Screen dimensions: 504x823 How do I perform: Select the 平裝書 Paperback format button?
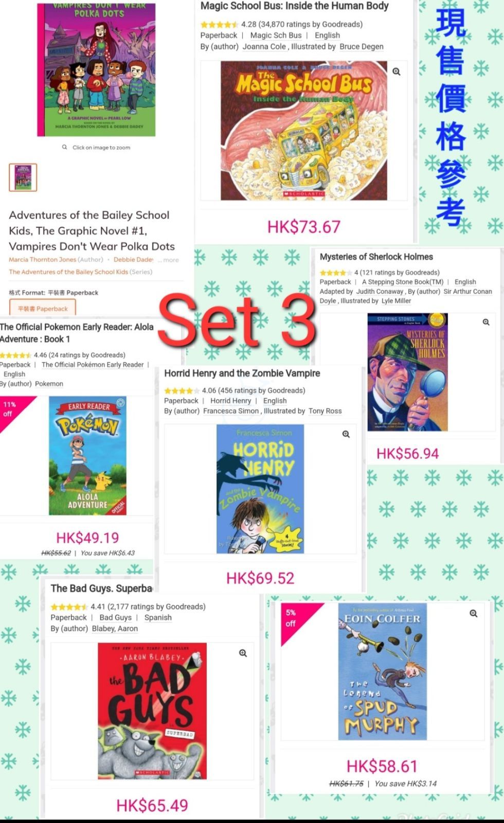(43, 308)
